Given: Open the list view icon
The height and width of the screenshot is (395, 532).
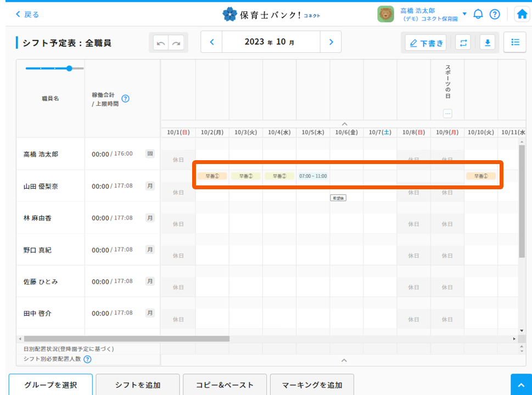Looking at the screenshot, I should (515, 42).
